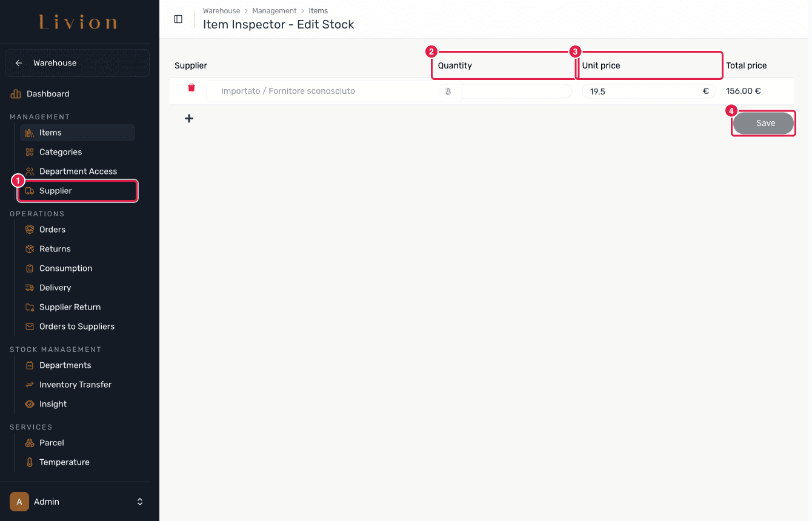Open Management breadcrumb link
This screenshot has width=812, height=521.
[x=275, y=11]
